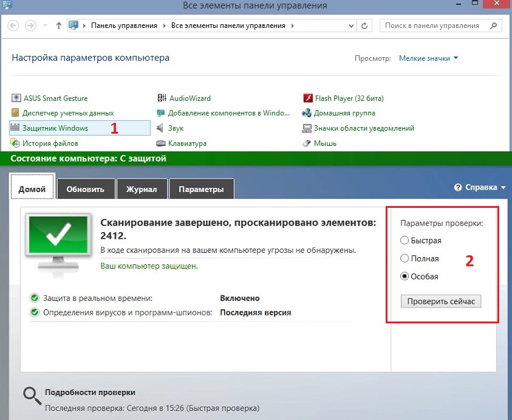Click the Справка question mark icon
This screenshot has height=420, width=512.
(458, 188)
